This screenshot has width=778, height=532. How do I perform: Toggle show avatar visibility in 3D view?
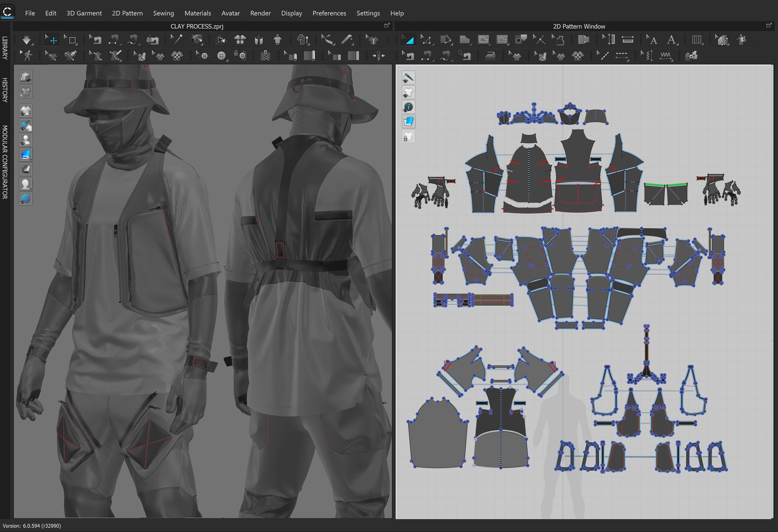[26, 140]
